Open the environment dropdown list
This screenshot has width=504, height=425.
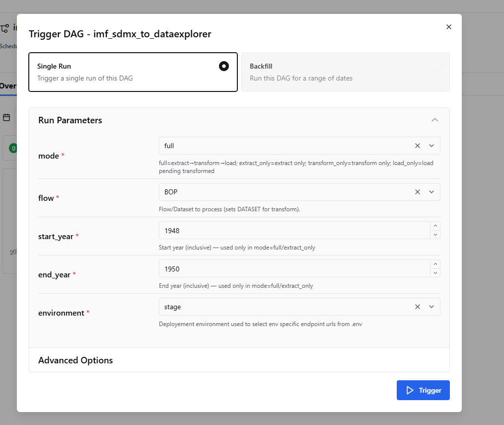[432, 307]
